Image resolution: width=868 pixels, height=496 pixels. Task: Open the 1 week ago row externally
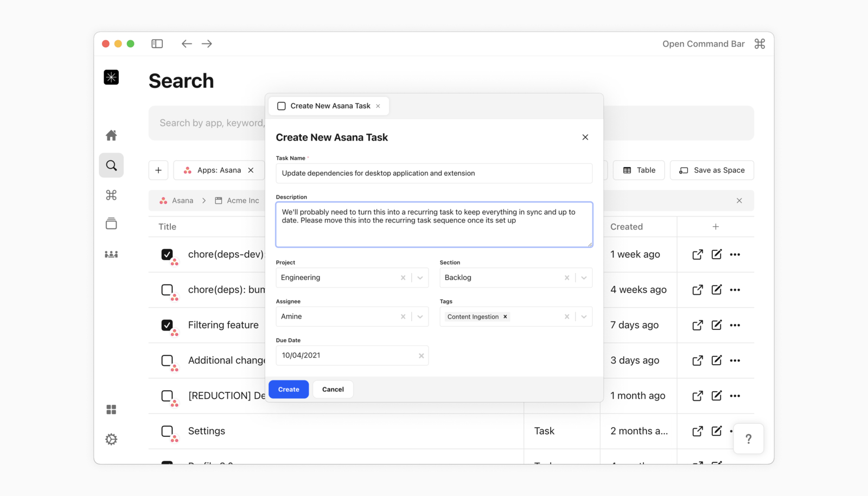[x=698, y=255]
